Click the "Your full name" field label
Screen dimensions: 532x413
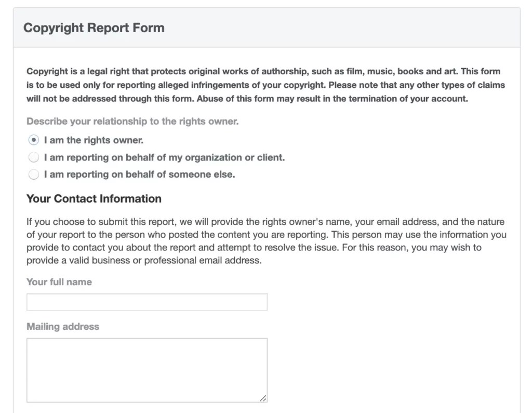[59, 282]
